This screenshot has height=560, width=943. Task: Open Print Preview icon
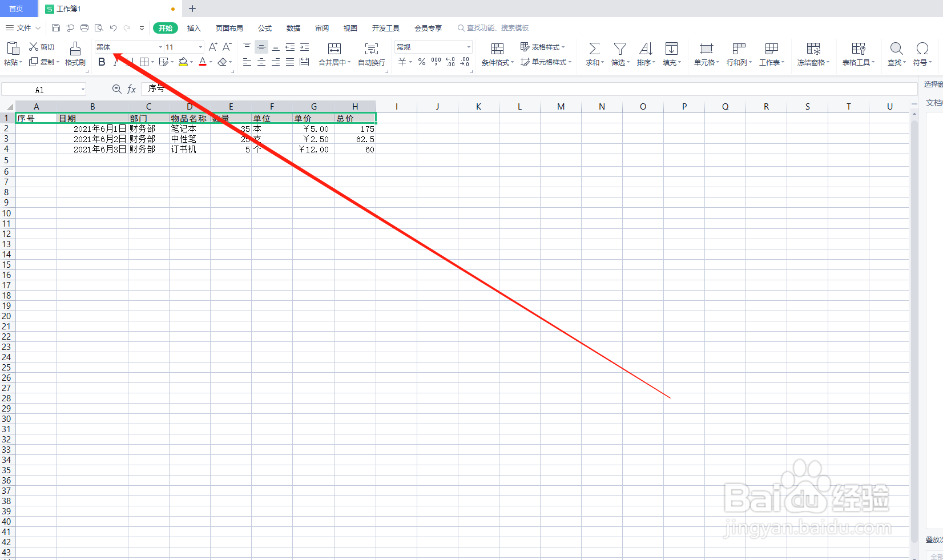pyautogui.click(x=99, y=28)
